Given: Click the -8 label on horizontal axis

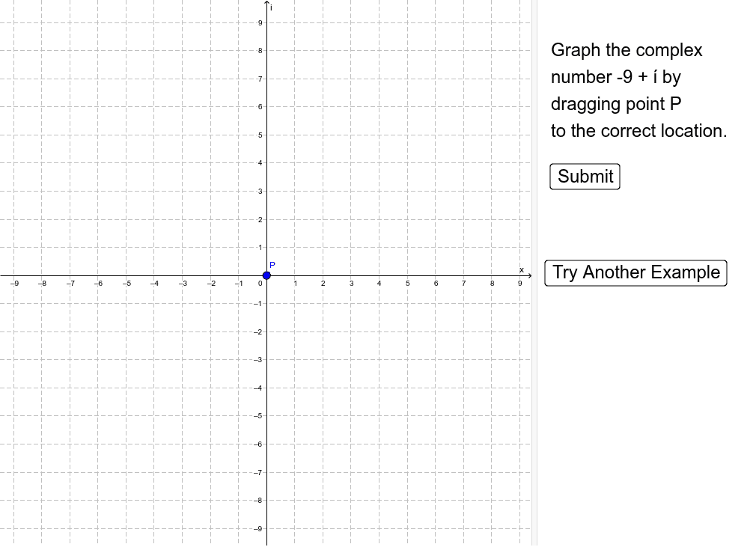Looking at the screenshot, I should tap(43, 284).
